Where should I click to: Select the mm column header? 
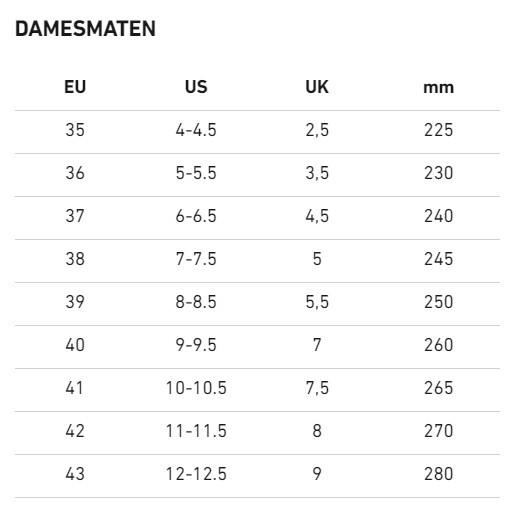[439, 88]
